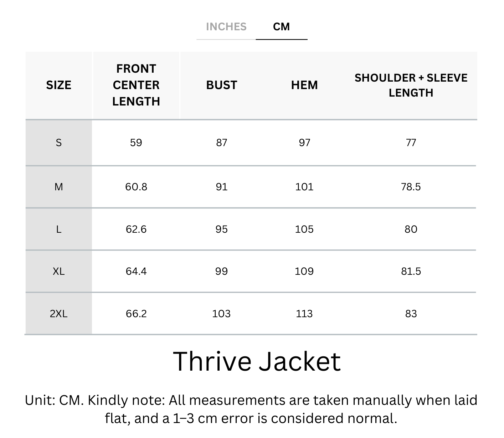
Task: Select the M size row label
Action: 59,187
